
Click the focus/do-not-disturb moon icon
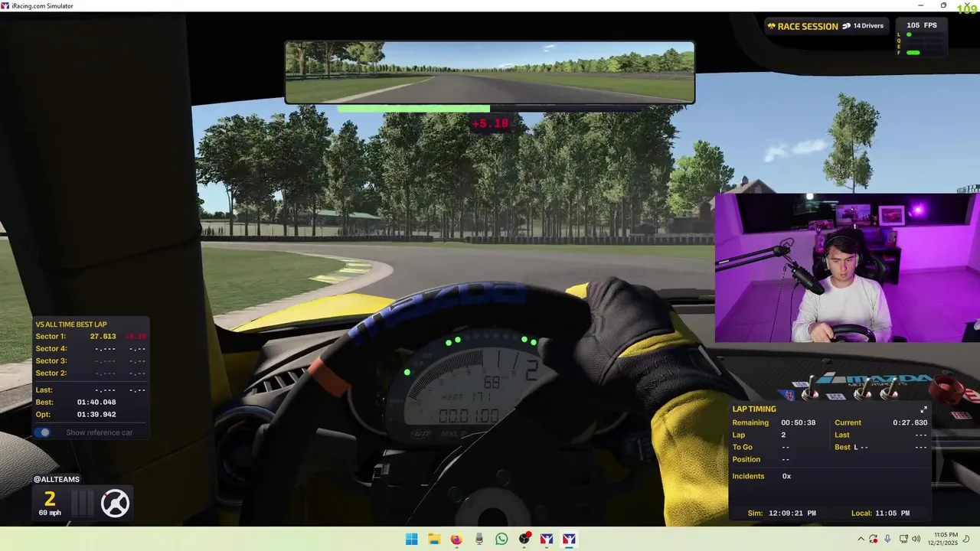coord(966,539)
